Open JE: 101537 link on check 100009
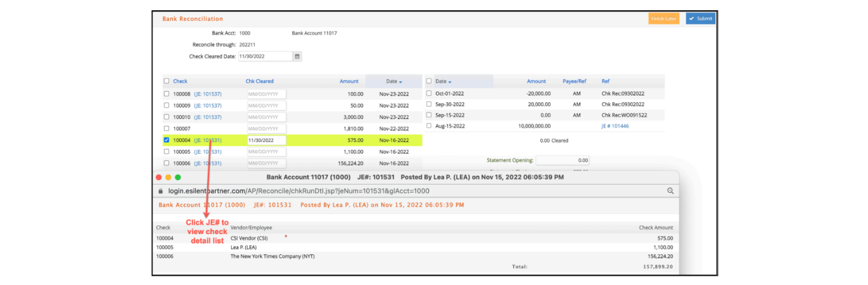This screenshot has width=868, height=285. pos(208,105)
